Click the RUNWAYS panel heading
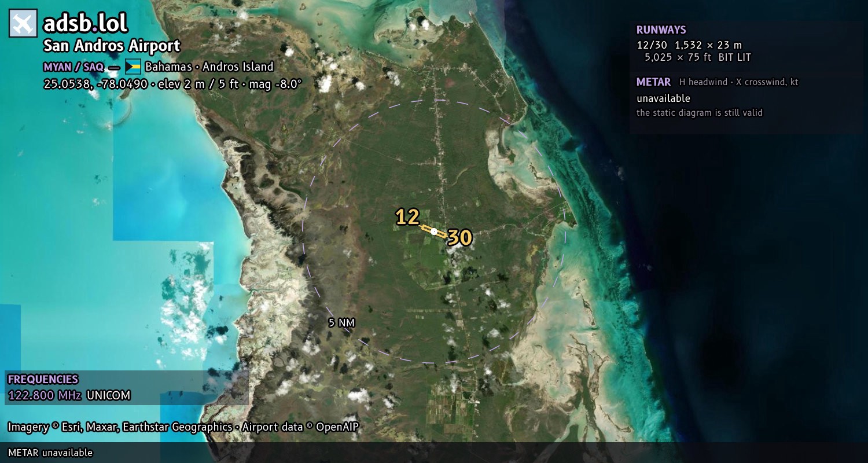Viewport: 868px width, 463px height. 661,30
